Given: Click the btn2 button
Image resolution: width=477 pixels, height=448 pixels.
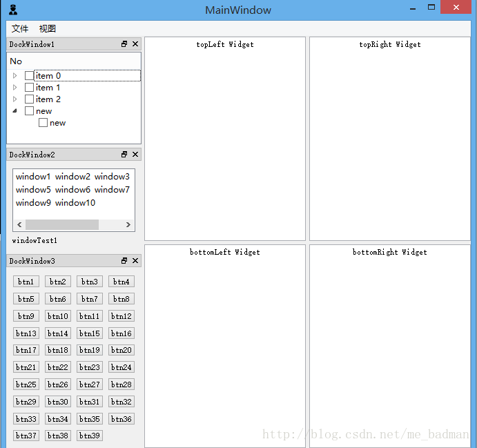Looking at the screenshot, I should [58, 282].
